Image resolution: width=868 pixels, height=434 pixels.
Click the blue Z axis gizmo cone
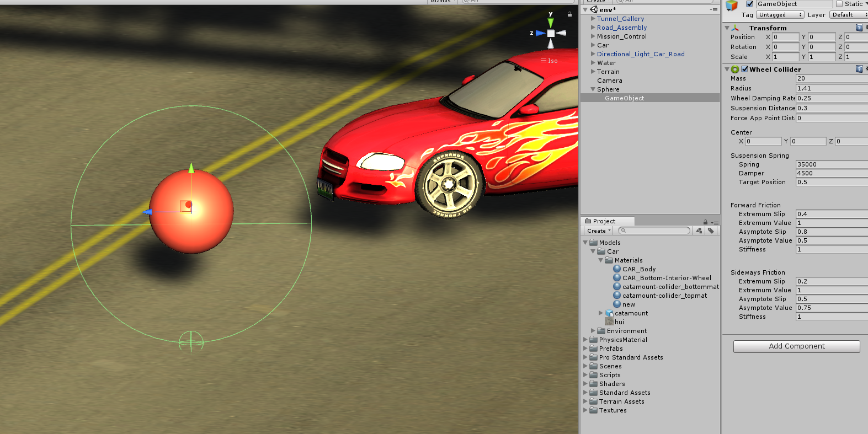(540, 33)
